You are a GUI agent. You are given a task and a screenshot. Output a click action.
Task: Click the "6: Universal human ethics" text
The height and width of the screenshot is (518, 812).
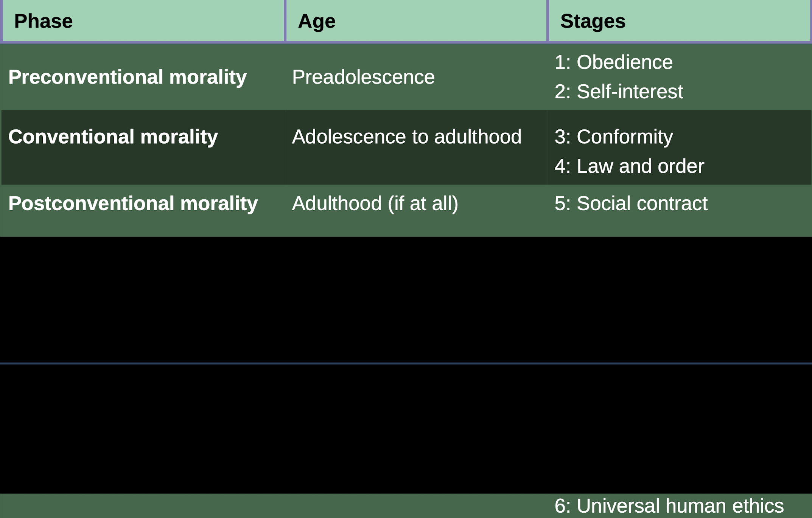click(669, 506)
